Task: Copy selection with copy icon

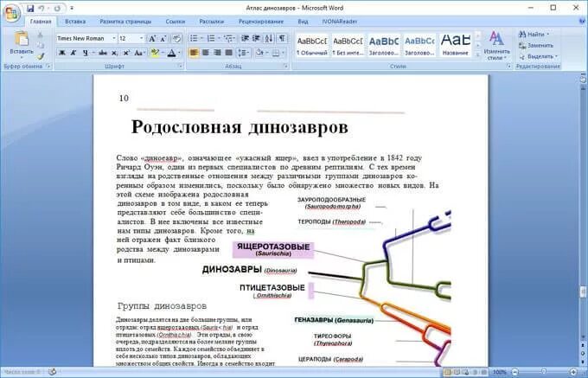Action: [x=41, y=45]
